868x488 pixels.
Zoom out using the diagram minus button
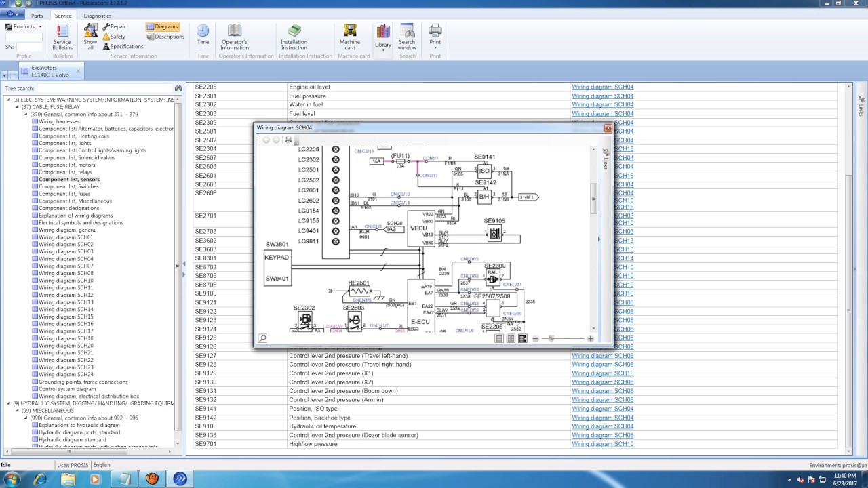pos(535,338)
